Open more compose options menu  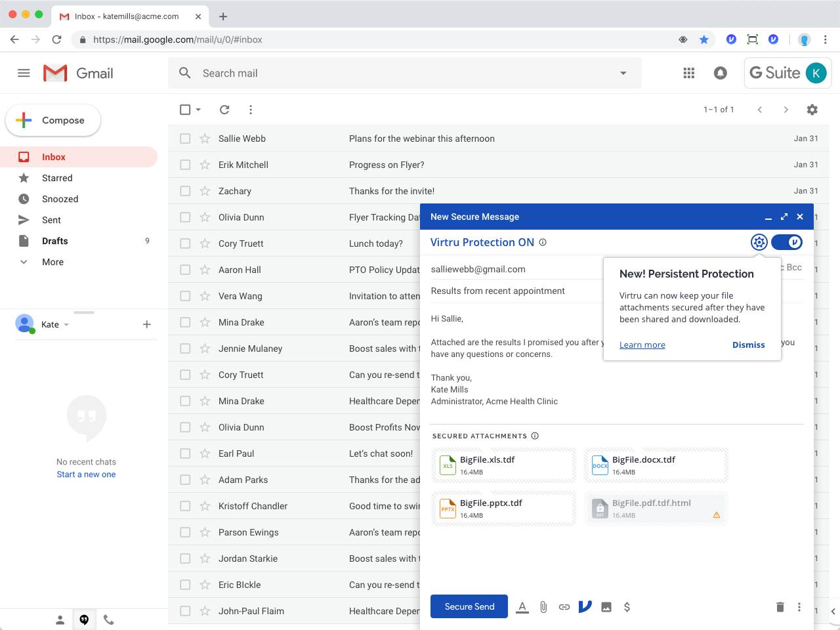tap(799, 607)
